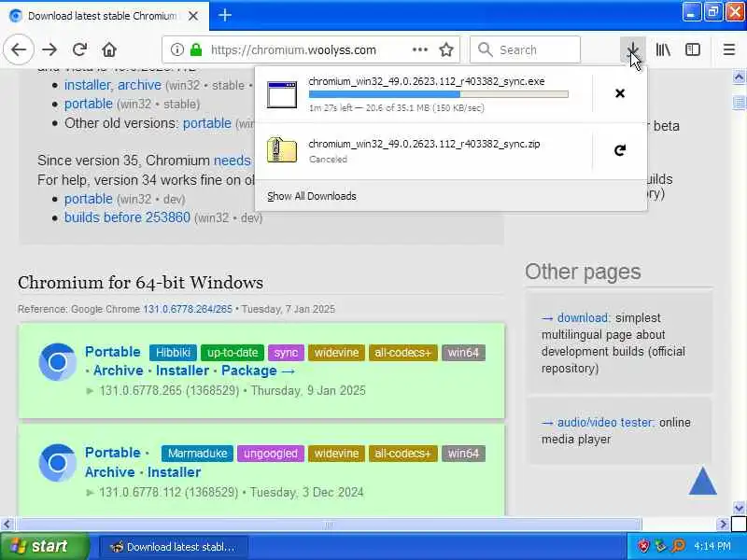Cancel the sync.exe download
The height and width of the screenshot is (560, 747).
click(620, 93)
